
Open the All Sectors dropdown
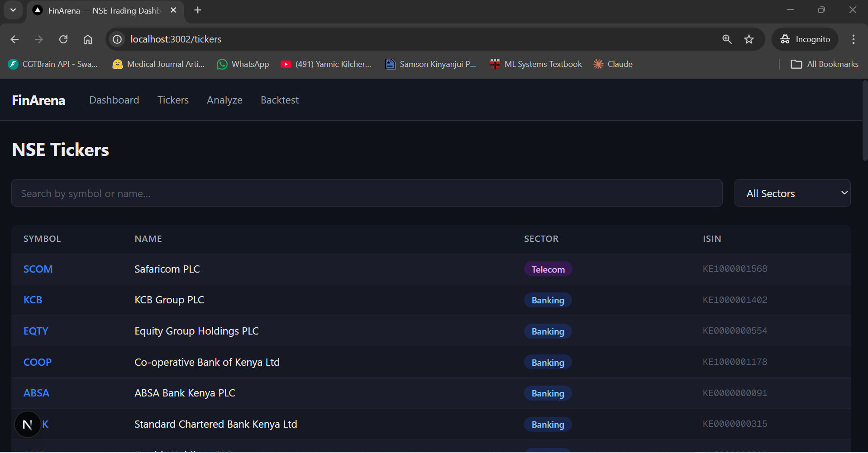click(x=792, y=193)
